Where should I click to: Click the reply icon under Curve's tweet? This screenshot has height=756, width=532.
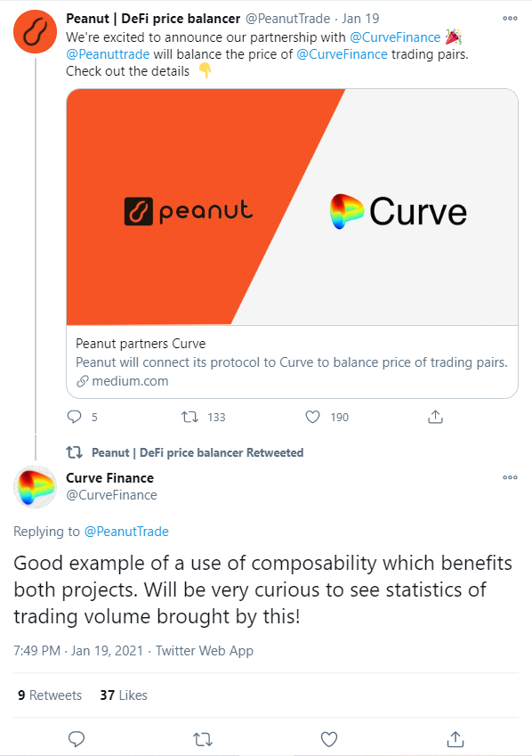point(76,738)
